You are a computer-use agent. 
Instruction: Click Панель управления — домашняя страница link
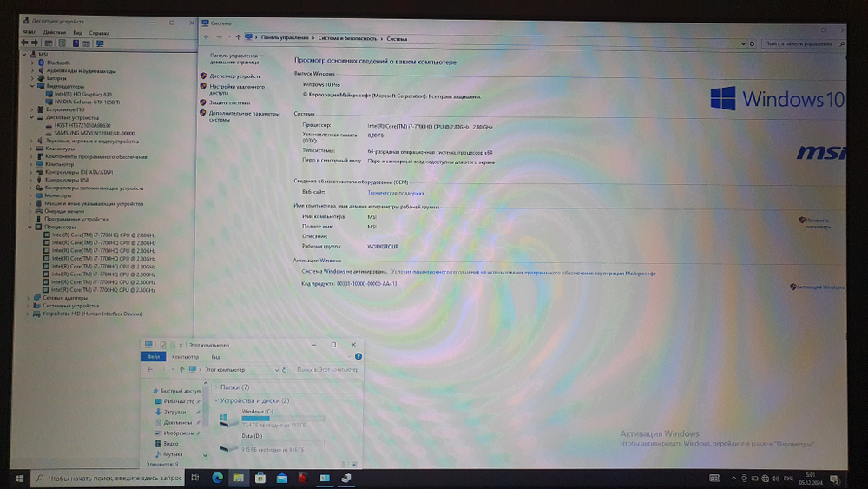[x=237, y=59]
